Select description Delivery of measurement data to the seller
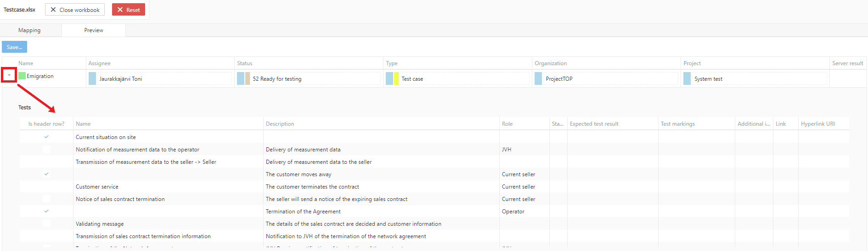868x251 pixels. [x=382, y=162]
